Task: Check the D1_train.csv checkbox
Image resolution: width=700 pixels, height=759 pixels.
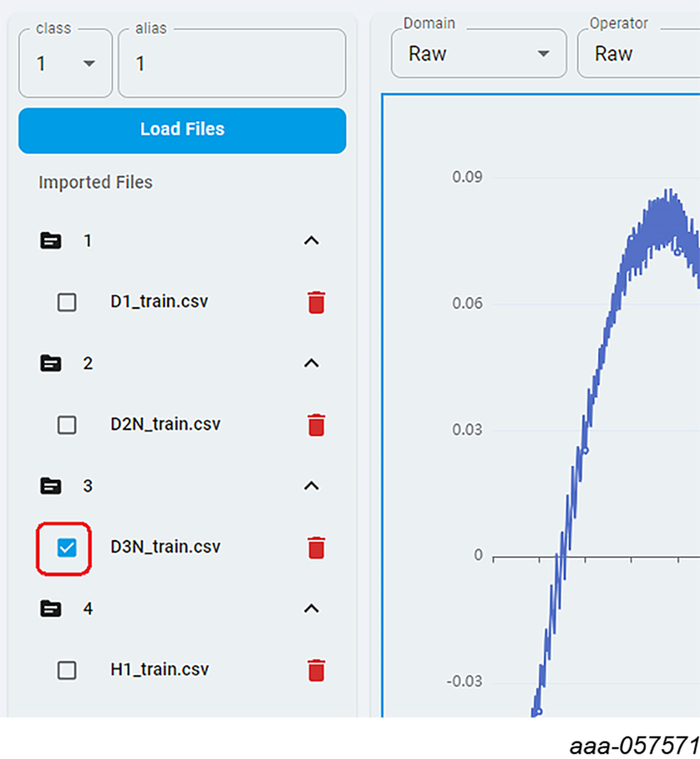Action: pos(67,302)
